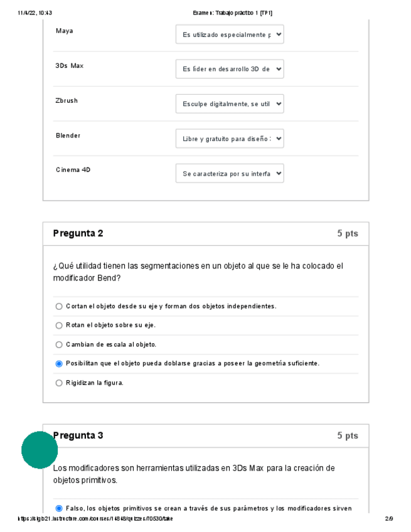Screen dimensions: 411x532
Task: Expand the 3Ds Max answer dropdown
Action: tap(230, 69)
